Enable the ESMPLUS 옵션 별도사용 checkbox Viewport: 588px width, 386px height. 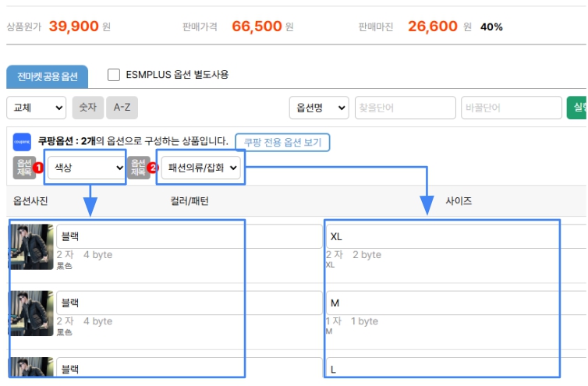tap(114, 75)
